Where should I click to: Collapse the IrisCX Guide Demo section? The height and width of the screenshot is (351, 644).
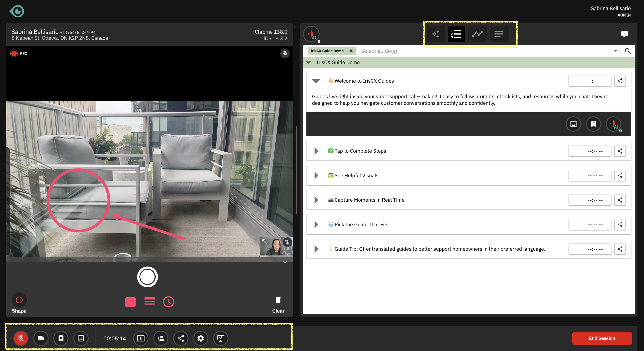point(308,63)
